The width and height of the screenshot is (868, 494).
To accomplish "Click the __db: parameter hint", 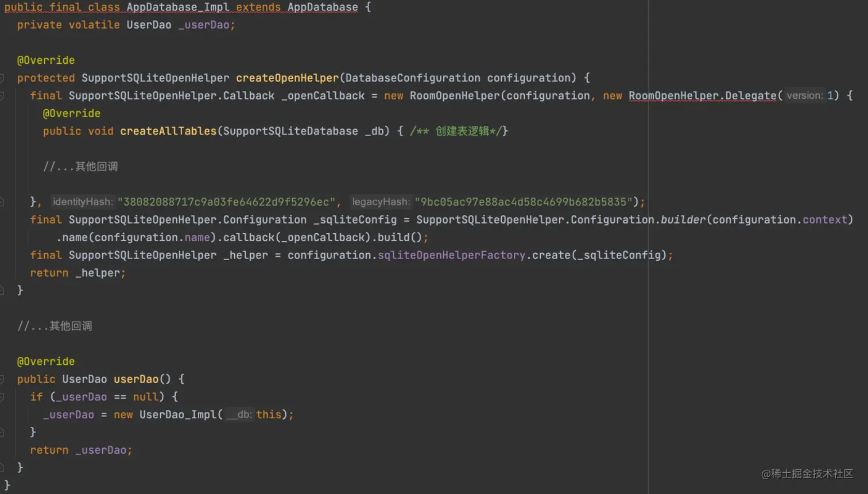I will 239,414.
